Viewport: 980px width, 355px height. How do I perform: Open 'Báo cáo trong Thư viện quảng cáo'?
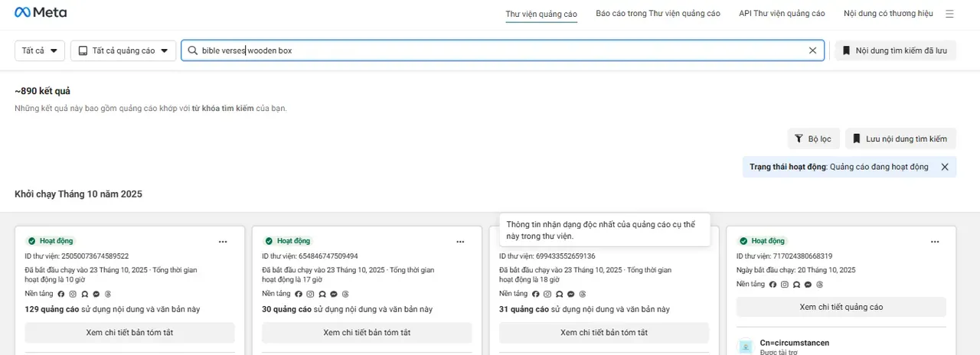[658, 14]
